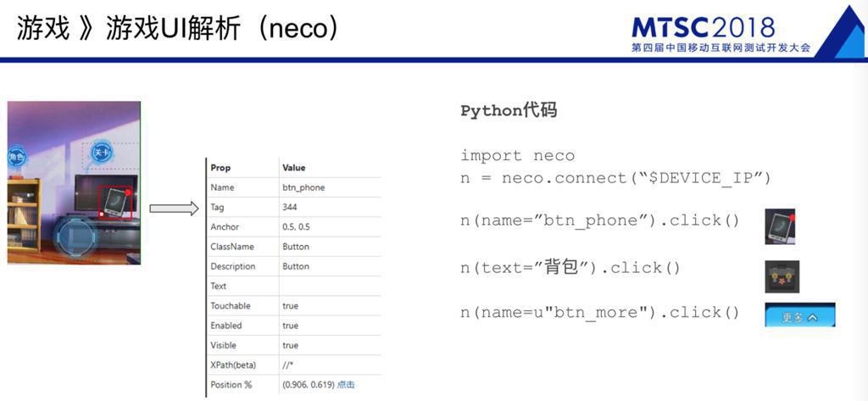This screenshot has width=868, height=401.
Task: Click the Prop column header
Action: click(x=220, y=168)
